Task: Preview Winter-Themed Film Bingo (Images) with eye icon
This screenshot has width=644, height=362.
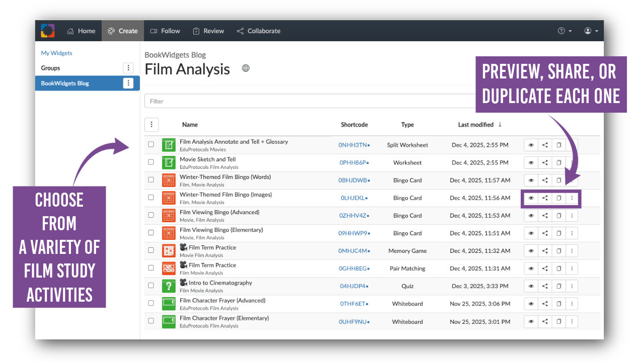Action: tap(531, 198)
